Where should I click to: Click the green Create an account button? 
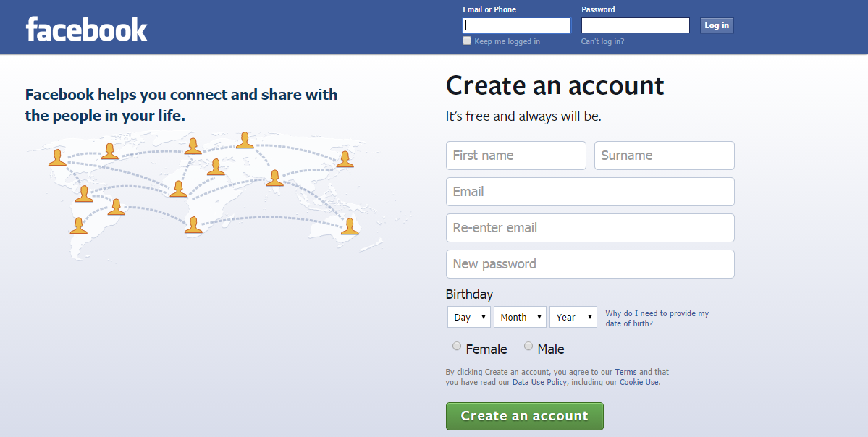click(x=525, y=416)
